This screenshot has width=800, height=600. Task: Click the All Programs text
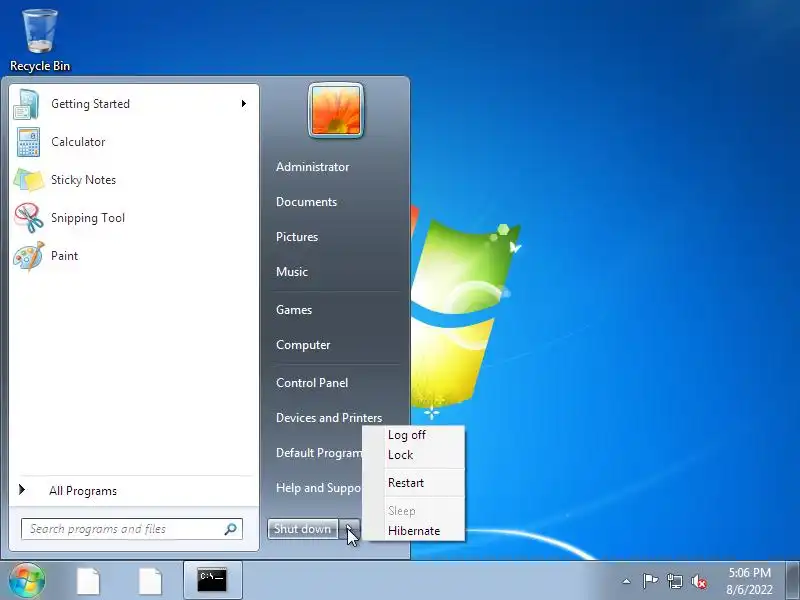click(83, 491)
